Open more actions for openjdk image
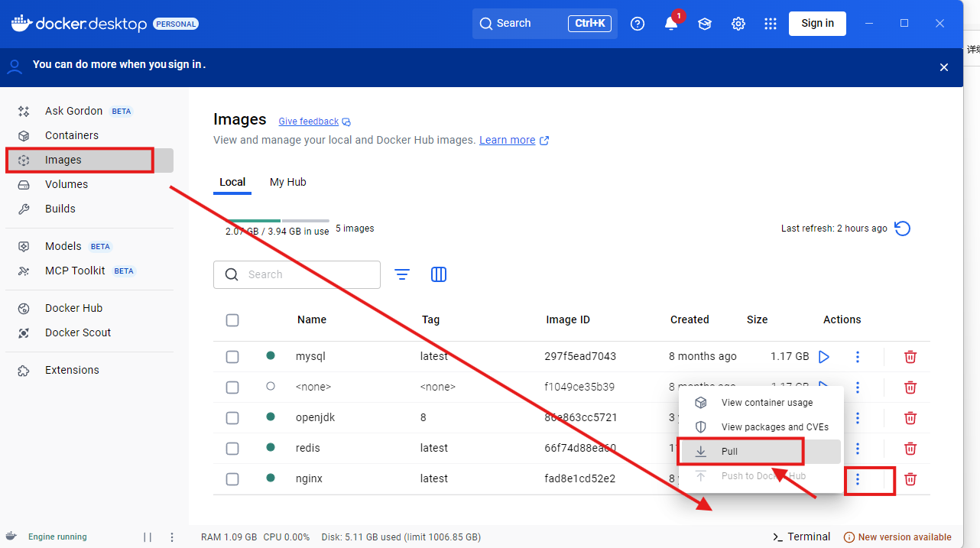 [x=858, y=417]
